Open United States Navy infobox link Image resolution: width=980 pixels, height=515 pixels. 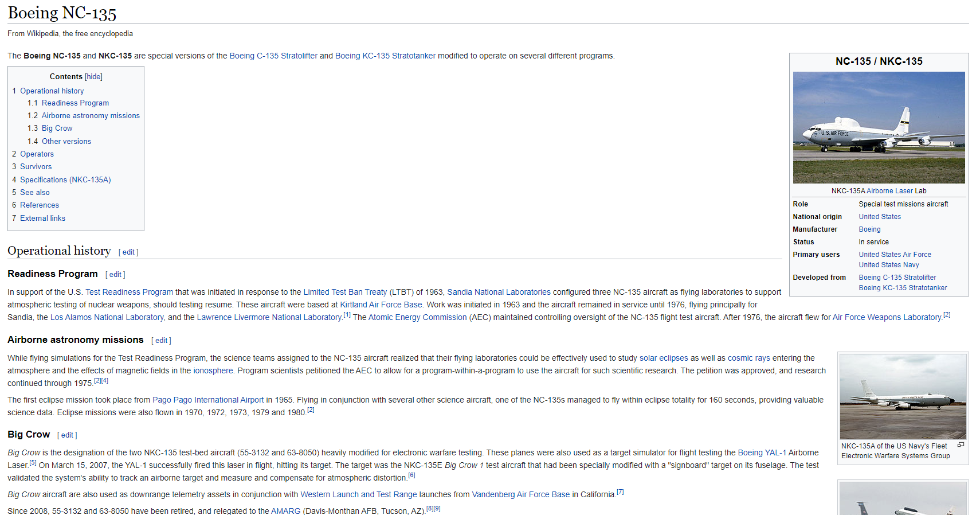point(888,265)
